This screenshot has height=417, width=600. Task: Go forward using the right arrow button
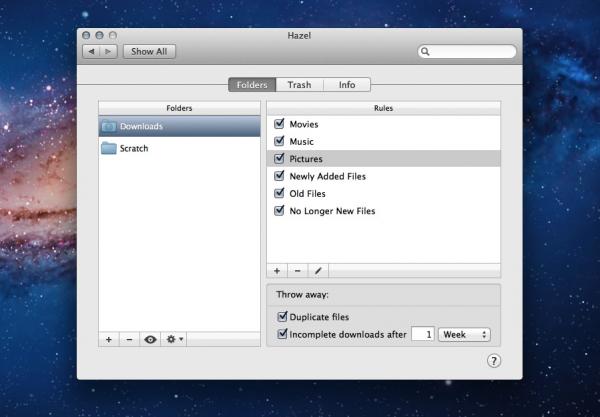[108, 51]
